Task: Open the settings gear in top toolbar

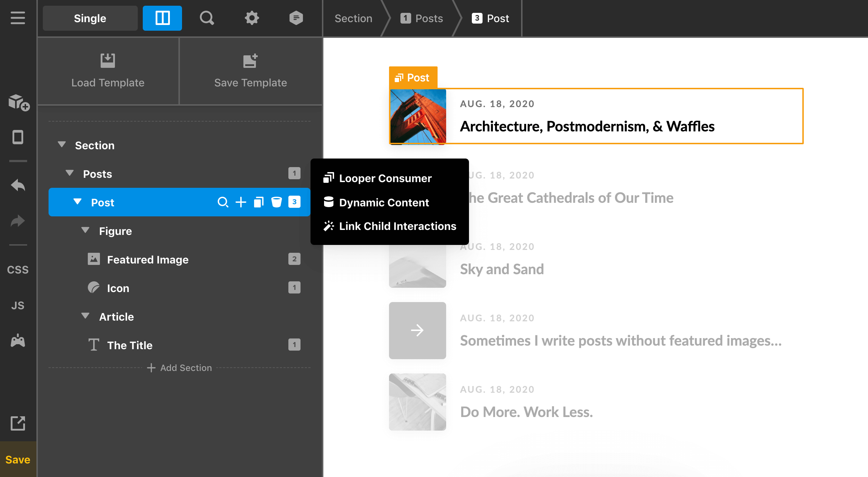Action: [x=252, y=18]
